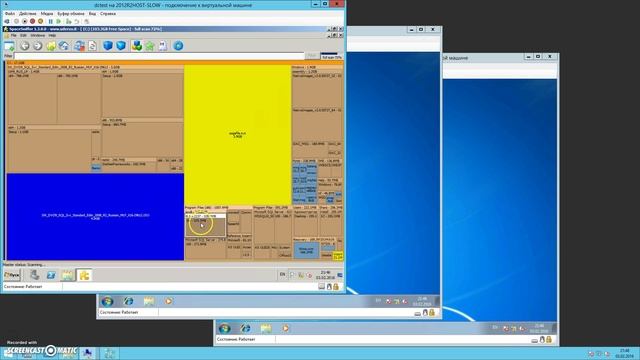Go back in SpaceSniffer navigation
Image resolution: width=640 pixels, height=360 pixels.
[x=24, y=46]
